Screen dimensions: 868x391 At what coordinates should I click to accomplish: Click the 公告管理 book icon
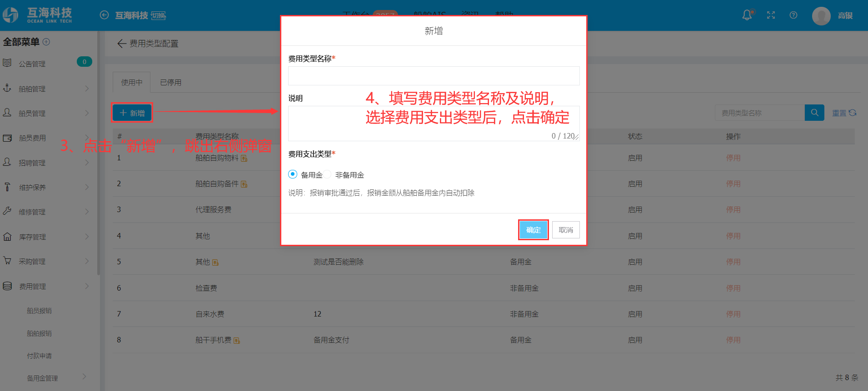[x=7, y=63]
